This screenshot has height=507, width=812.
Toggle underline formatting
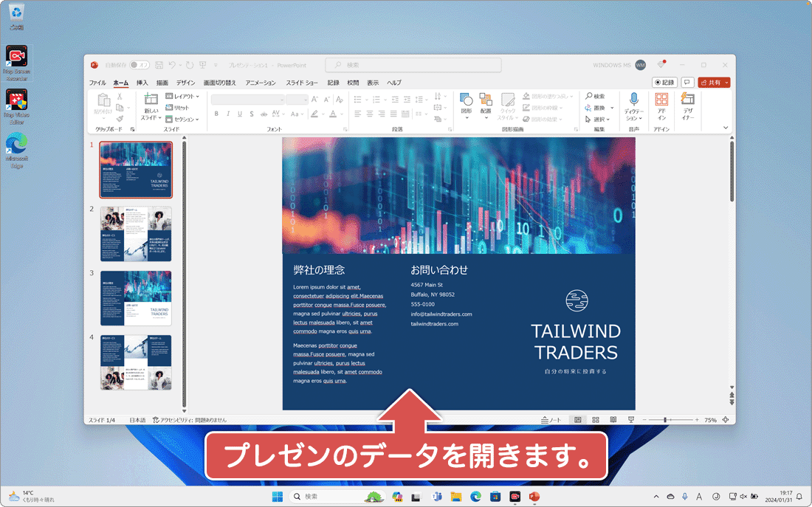240,113
